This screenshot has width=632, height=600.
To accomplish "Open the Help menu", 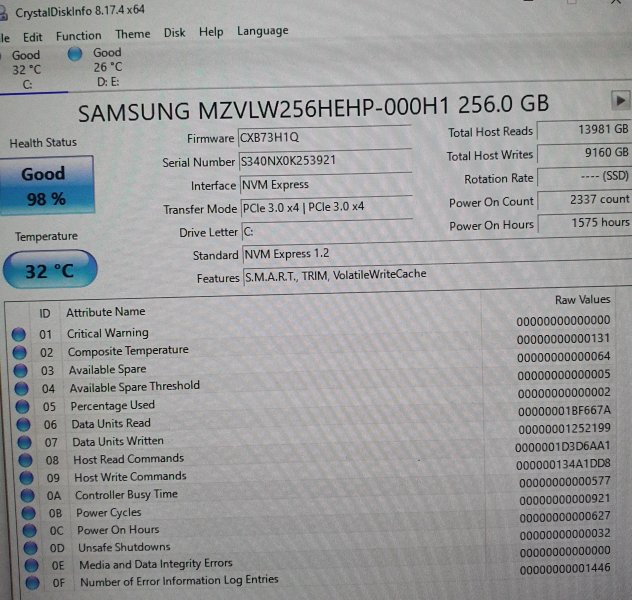I will (x=211, y=32).
